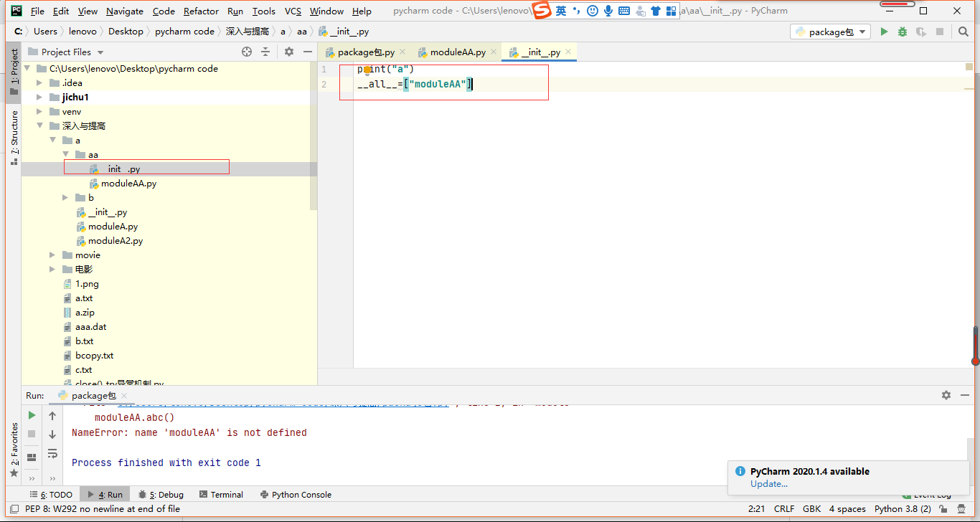Screen dimensions: 980x522
Task: Expand the b folder in tree
Action: click(66, 198)
